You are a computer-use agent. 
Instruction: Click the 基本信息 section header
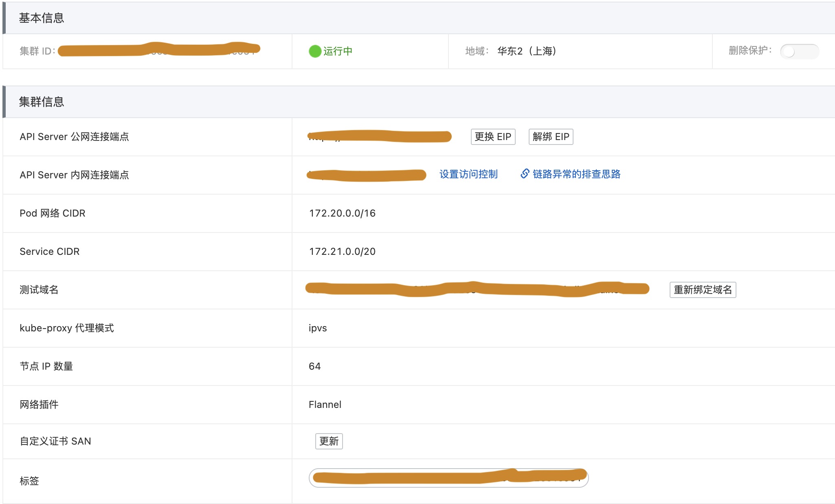pos(42,18)
